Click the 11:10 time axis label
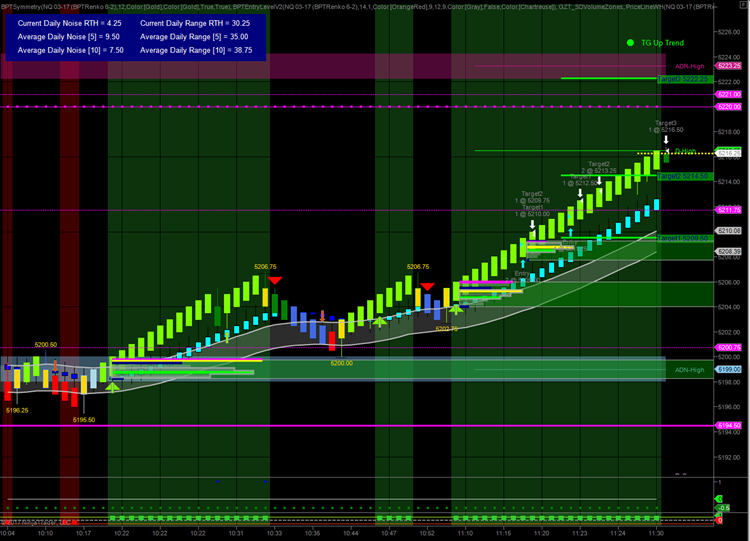 point(465,533)
